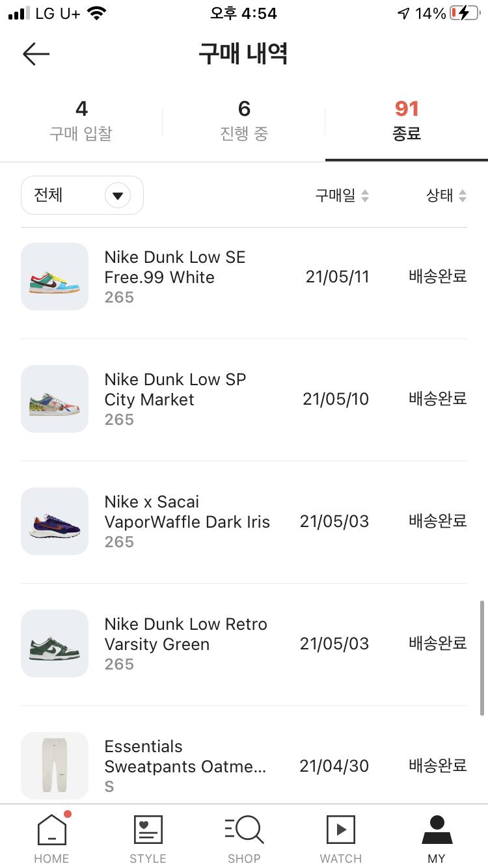Open the STYLE tab icon
This screenshot has width=488, height=868.
coord(148,830)
